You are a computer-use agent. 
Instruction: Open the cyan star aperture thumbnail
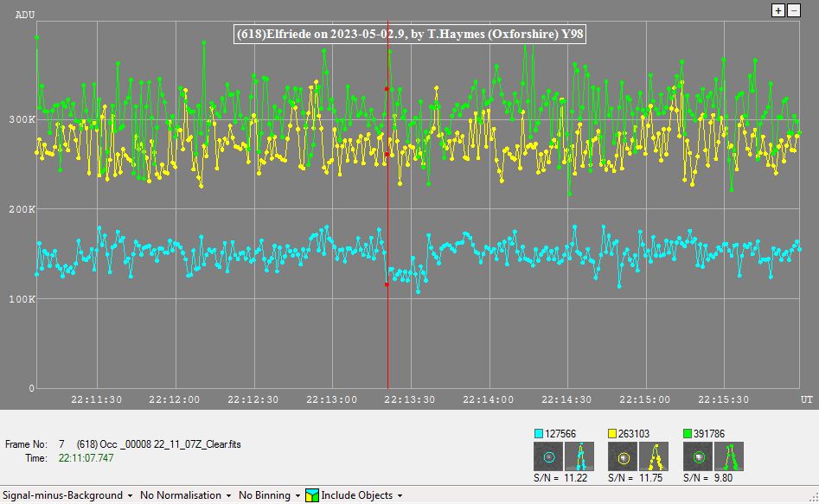548,456
